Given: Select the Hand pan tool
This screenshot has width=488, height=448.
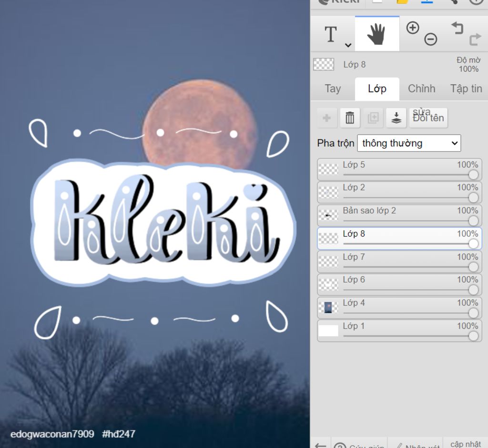Looking at the screenshot, I should 376,34.
